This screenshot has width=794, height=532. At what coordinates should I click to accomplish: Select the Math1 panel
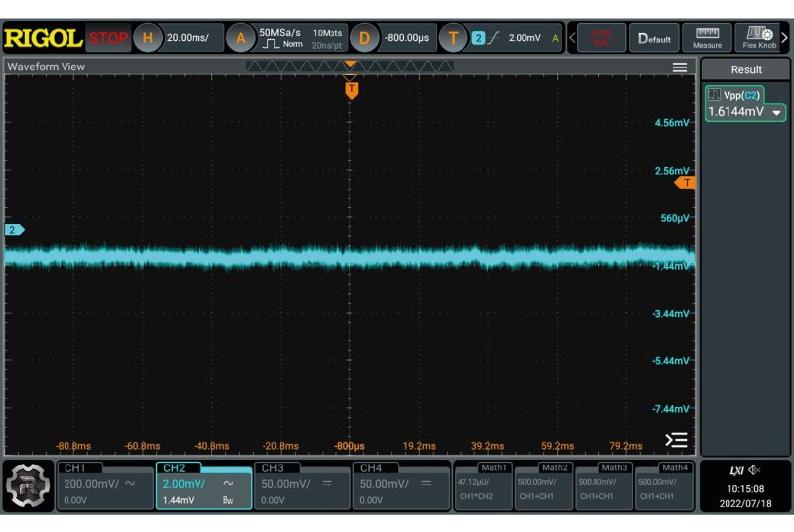(x=482, y=485)
